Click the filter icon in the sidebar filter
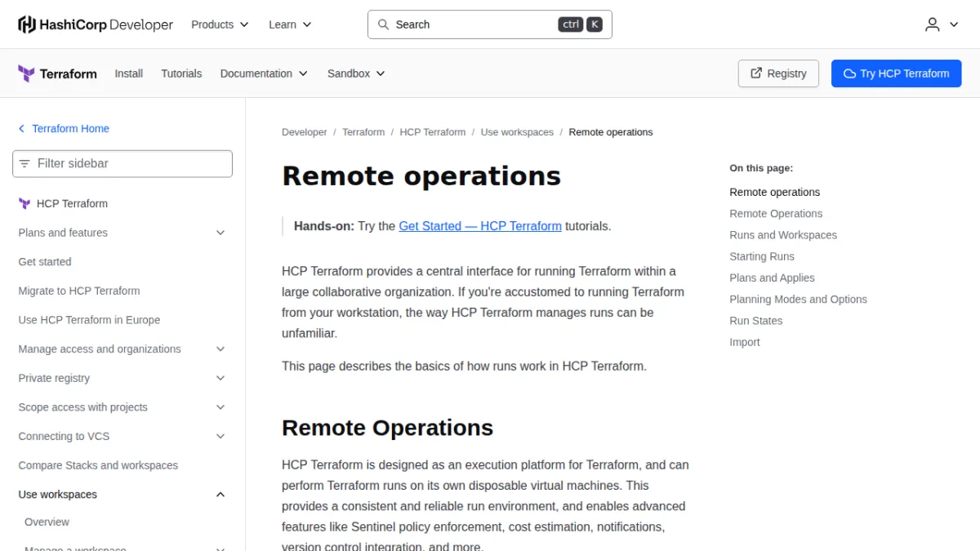 click(24, 163)
